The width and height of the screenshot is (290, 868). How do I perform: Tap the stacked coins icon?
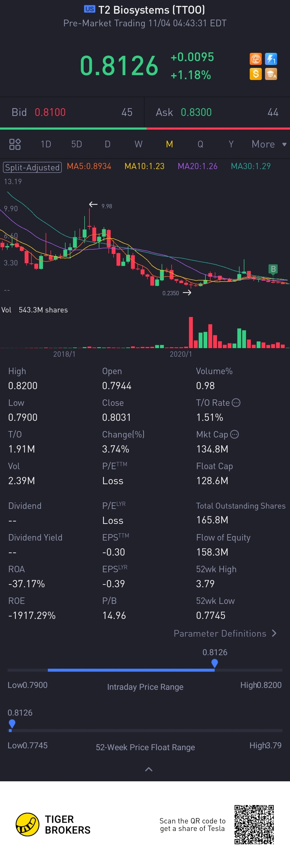tap(271, 74)
